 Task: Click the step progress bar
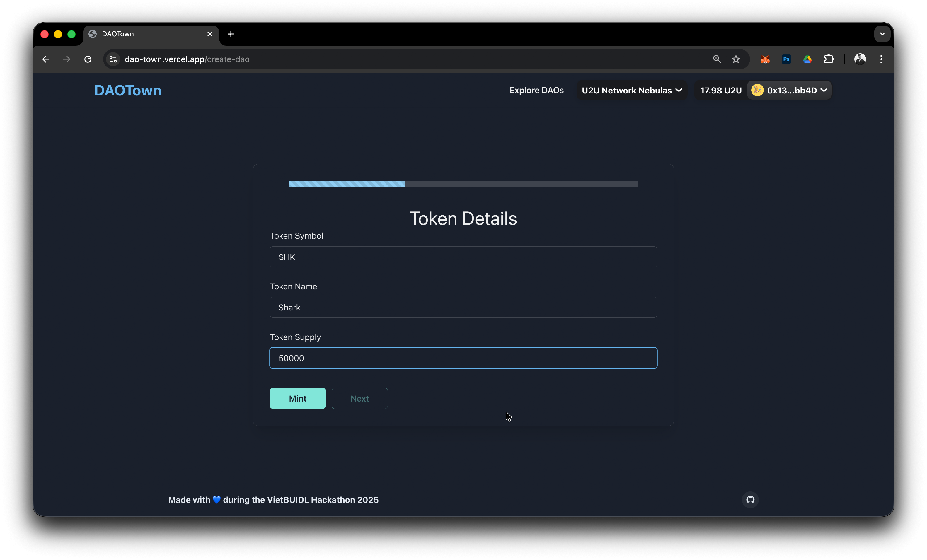(x=463, y=184)
